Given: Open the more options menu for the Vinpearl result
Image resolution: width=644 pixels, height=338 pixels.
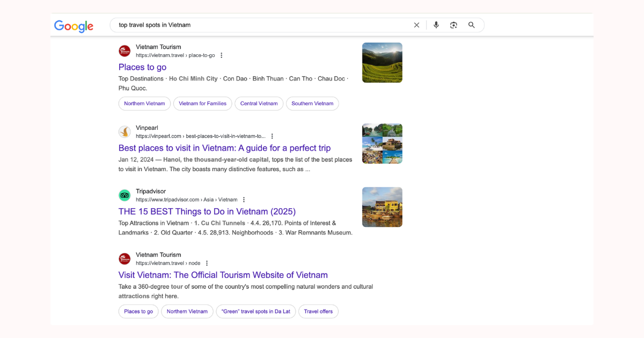Looking at the screenshot, I should coord(272,136).
